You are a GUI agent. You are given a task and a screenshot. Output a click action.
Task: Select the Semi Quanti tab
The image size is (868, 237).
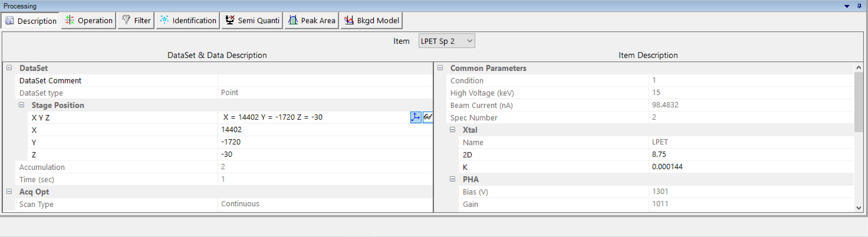pos(252,21)
